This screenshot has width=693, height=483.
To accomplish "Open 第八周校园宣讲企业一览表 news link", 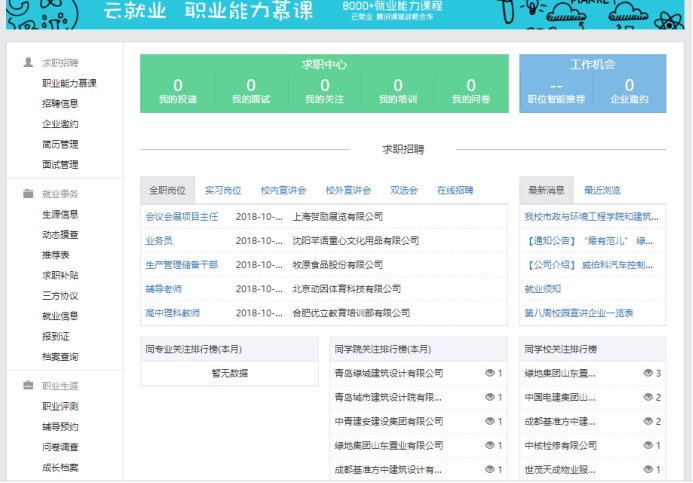I will pos(578,313).
